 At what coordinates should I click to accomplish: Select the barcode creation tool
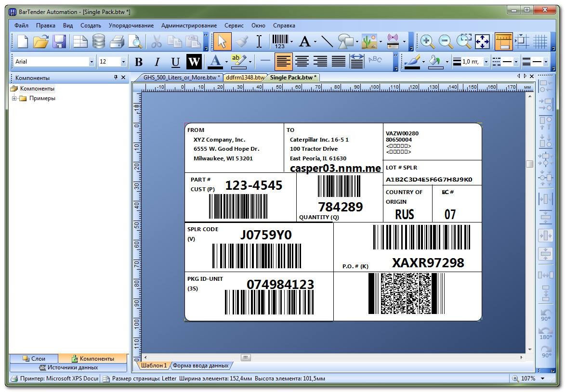tap(279, 41)
